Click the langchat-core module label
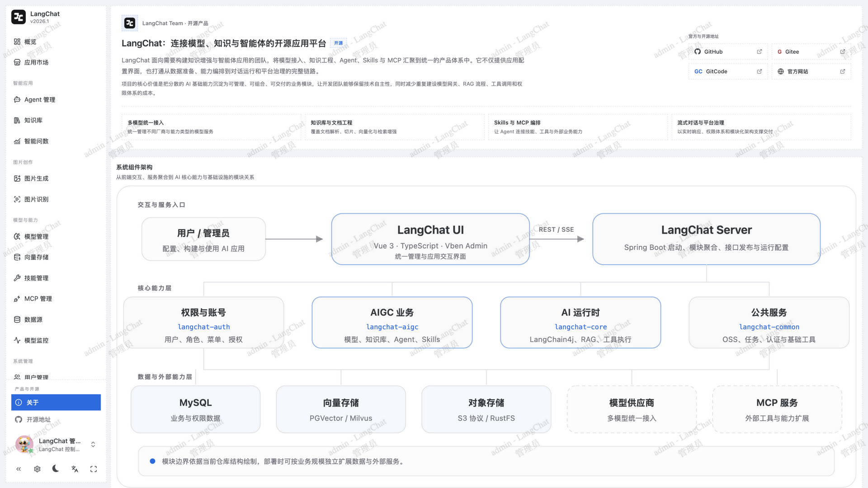This screenshot has height=488, width=868. (580, 327)
